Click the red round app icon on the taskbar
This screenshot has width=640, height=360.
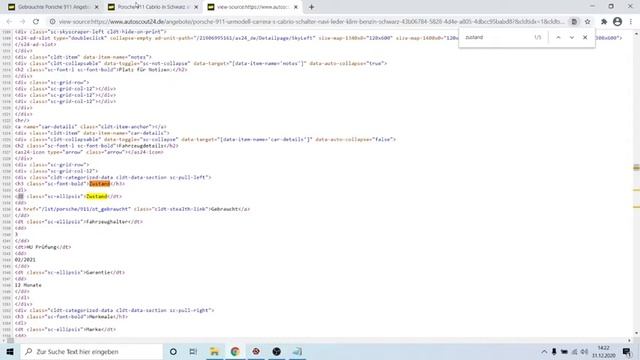click(x=256, y=351)
